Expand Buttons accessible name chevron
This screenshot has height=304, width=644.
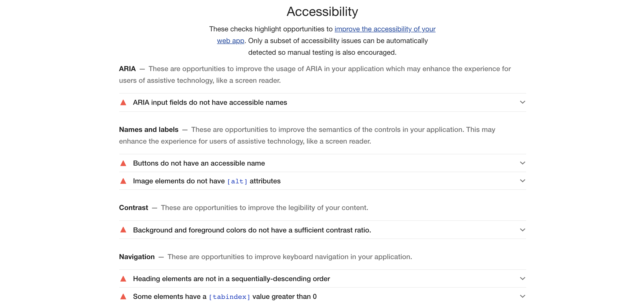tap(522, 163)
